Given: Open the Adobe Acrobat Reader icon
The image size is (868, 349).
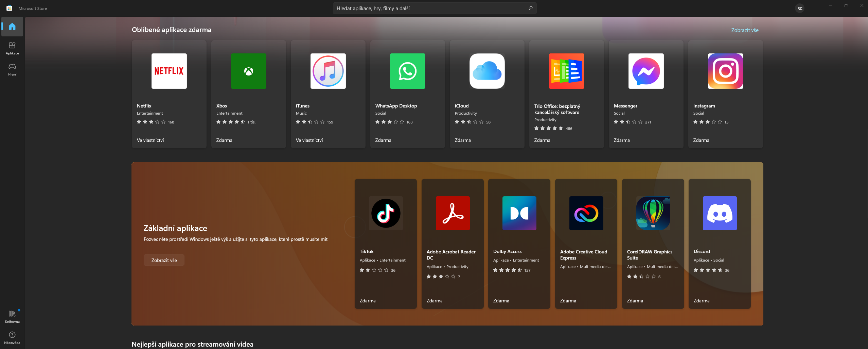Looking at the screenshot, I should 453,213.
